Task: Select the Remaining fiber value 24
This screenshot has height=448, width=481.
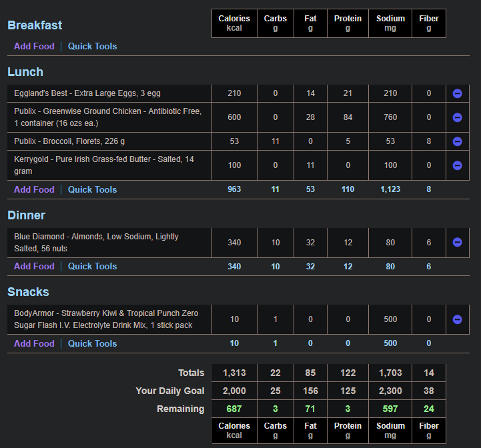Action: click(x=429, y=409)
